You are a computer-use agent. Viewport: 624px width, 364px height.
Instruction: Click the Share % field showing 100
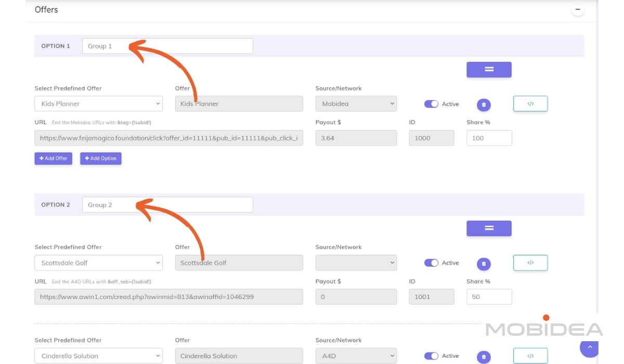tap(489, 138)
